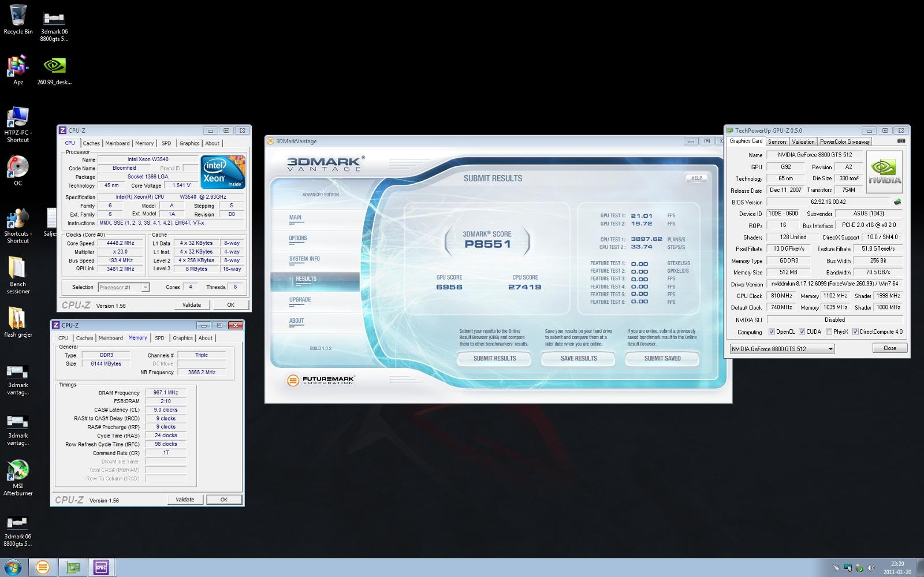
Task: Open the Validation tab in GPU-Z
Action: [x=803, y=142]
